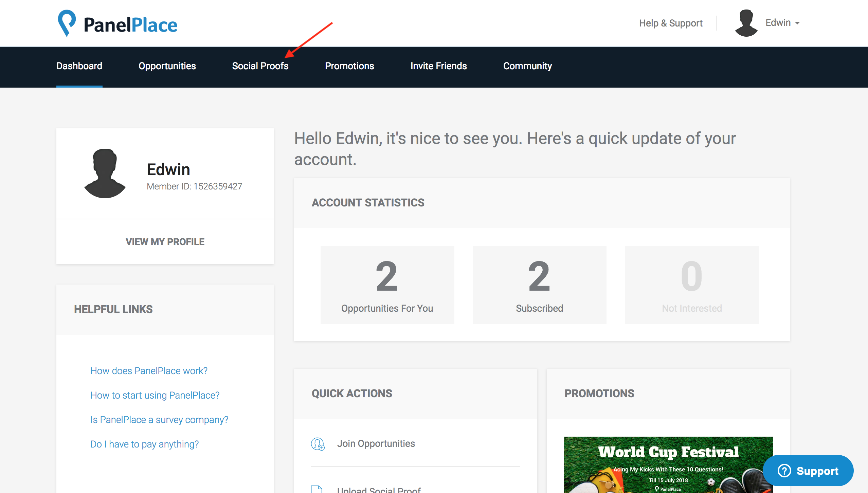Click the Join Opportunities quick action
This screenshot has height=493, width=868.
click(x=376, y=443)
